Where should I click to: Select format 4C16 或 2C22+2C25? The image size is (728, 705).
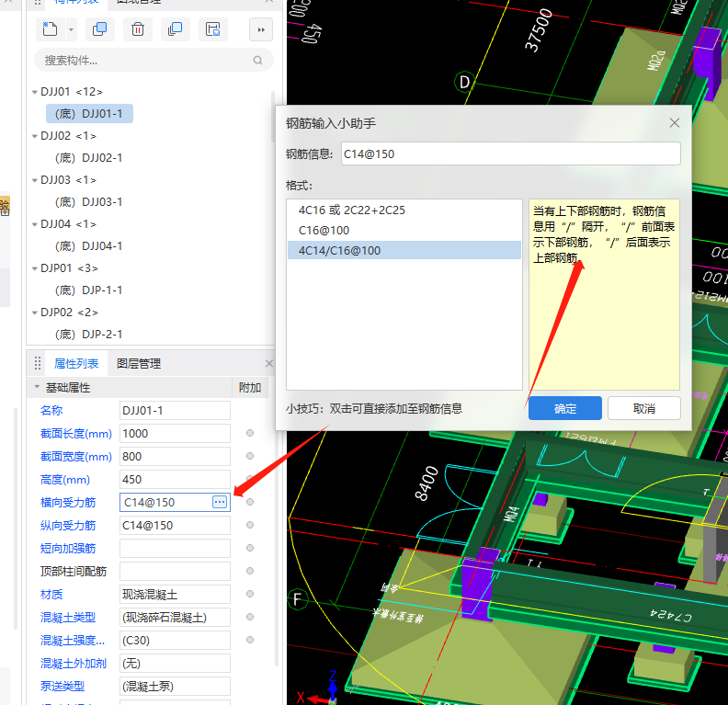tap(404, 210)
